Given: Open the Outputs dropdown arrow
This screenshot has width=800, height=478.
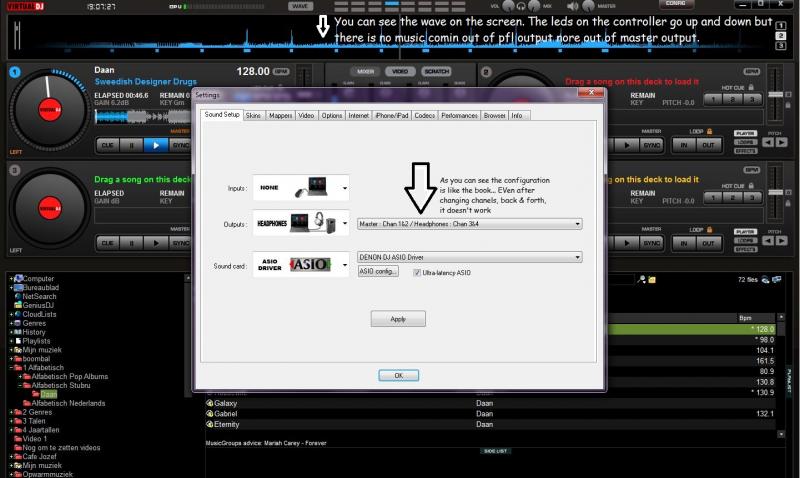Looking at the screenshot, I should [x=345, y=223].
